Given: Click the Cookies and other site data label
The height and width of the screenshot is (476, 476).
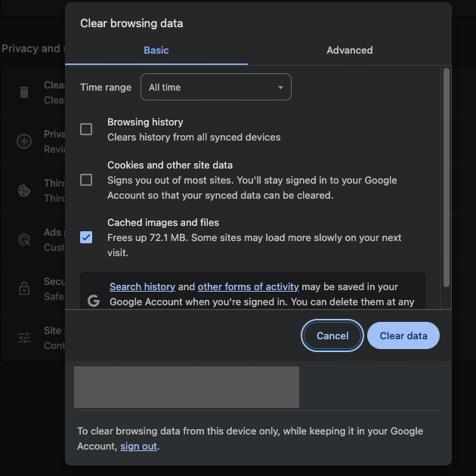Looking at the screenshot, I should (170, 165).
